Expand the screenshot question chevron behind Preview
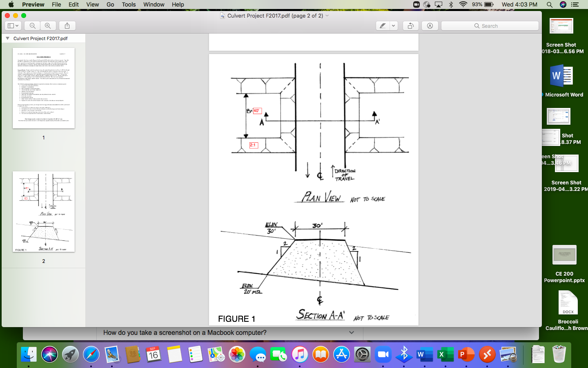The width and height of the screenshot is (588, 368). click(352, 332)
